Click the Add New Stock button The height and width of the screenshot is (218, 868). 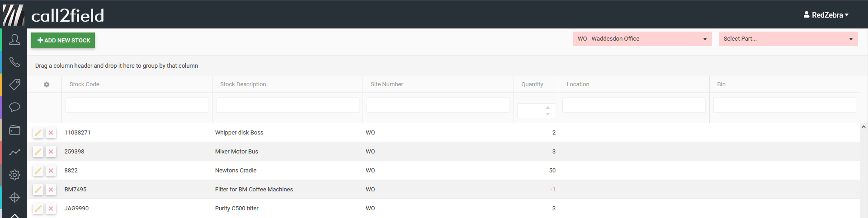[63, 40]
